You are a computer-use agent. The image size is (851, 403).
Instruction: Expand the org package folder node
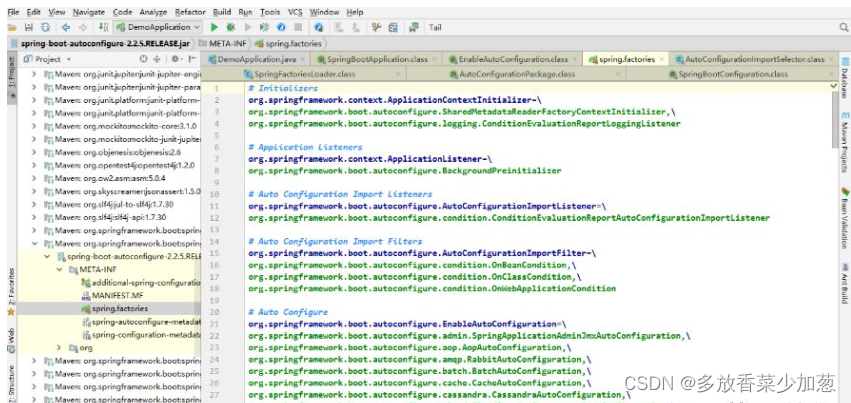[59, 348]
